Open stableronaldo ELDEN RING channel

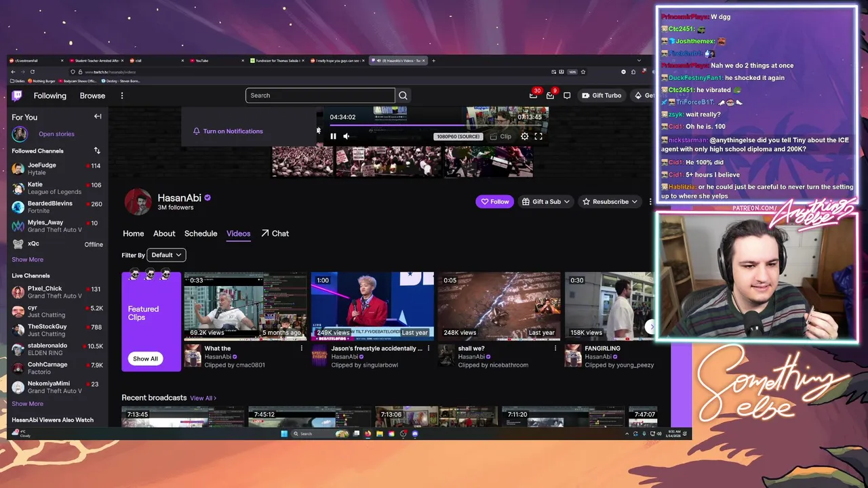56,349
